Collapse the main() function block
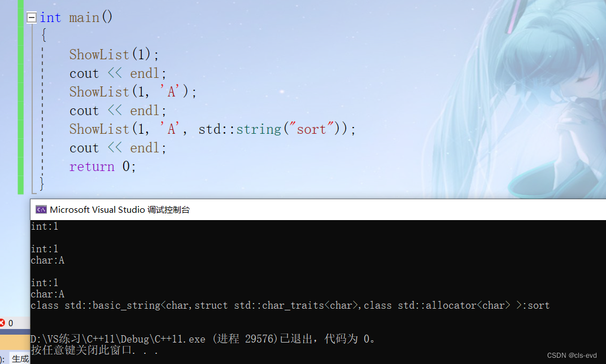The height and width of the screenshot is (364, 606). [x=32, y=17]
